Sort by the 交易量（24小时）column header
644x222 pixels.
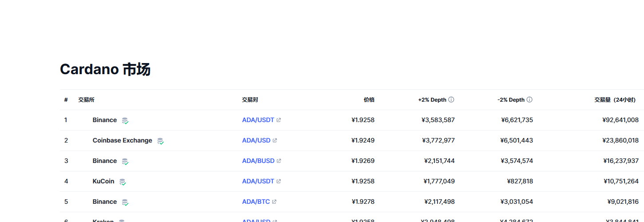coord(618,100)
